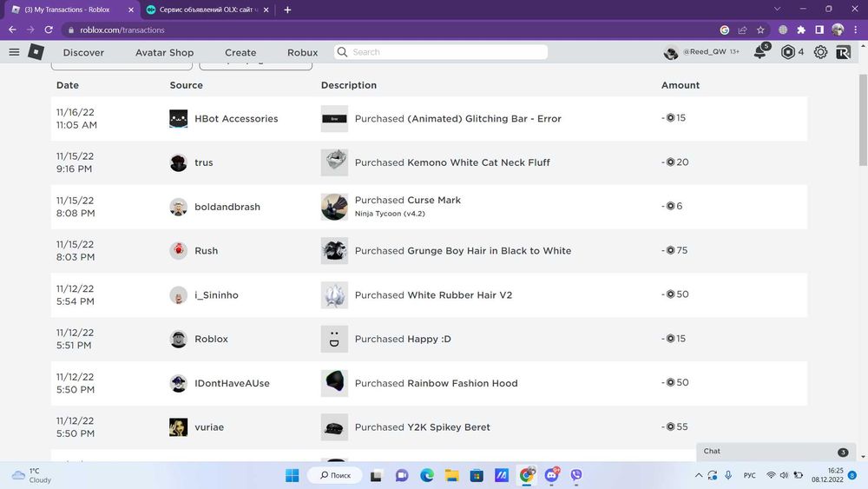Reload the page with refresh icon
The height and width of the screenshot is (489, 868).
click(49, 30)
